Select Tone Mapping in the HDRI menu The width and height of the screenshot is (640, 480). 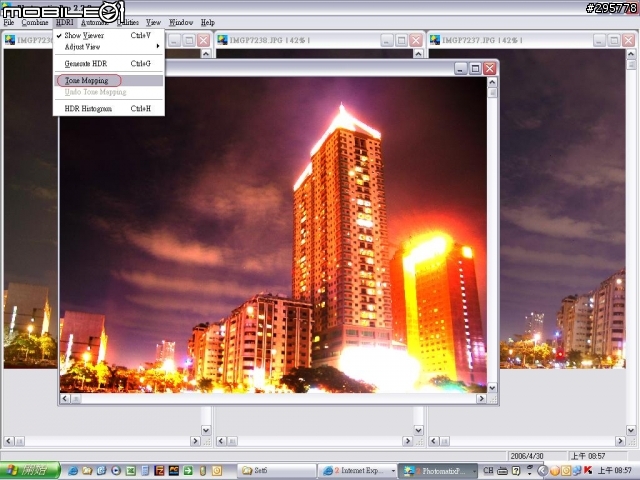pos(109,80)
